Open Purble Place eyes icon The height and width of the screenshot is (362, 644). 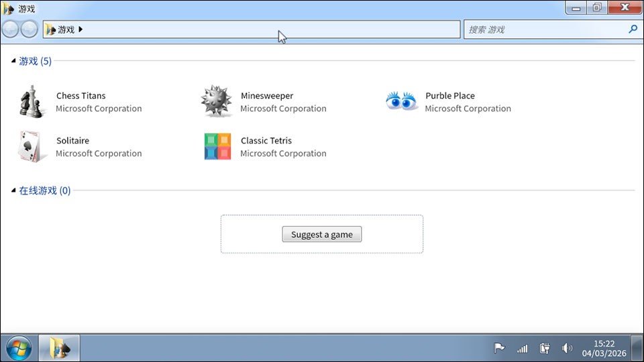click(x=401, y=101)
